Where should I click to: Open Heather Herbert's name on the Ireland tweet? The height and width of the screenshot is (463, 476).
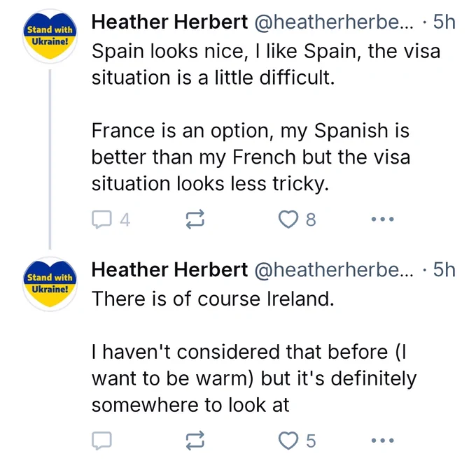click(x=169, y=270)
